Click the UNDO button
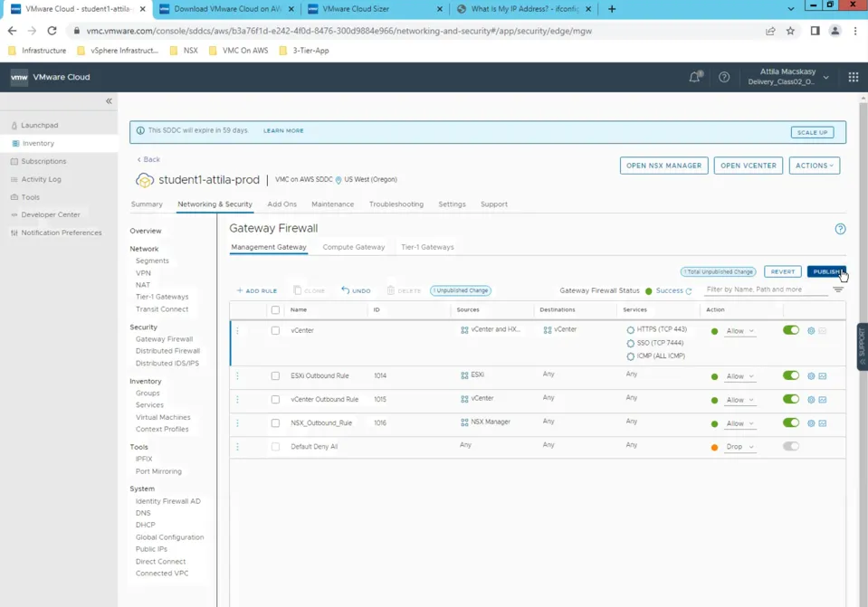This screenshot has height=607, width=868. click(356, 290)
